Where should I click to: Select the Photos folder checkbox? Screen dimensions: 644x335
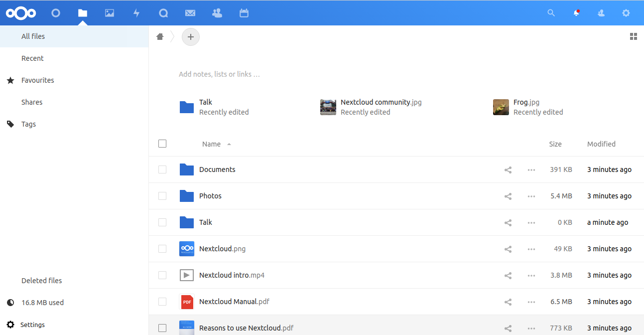(x=162, y=196)
